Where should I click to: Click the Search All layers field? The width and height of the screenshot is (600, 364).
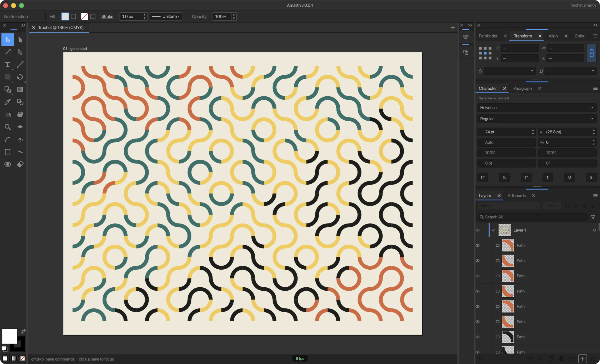click(532, 217)
